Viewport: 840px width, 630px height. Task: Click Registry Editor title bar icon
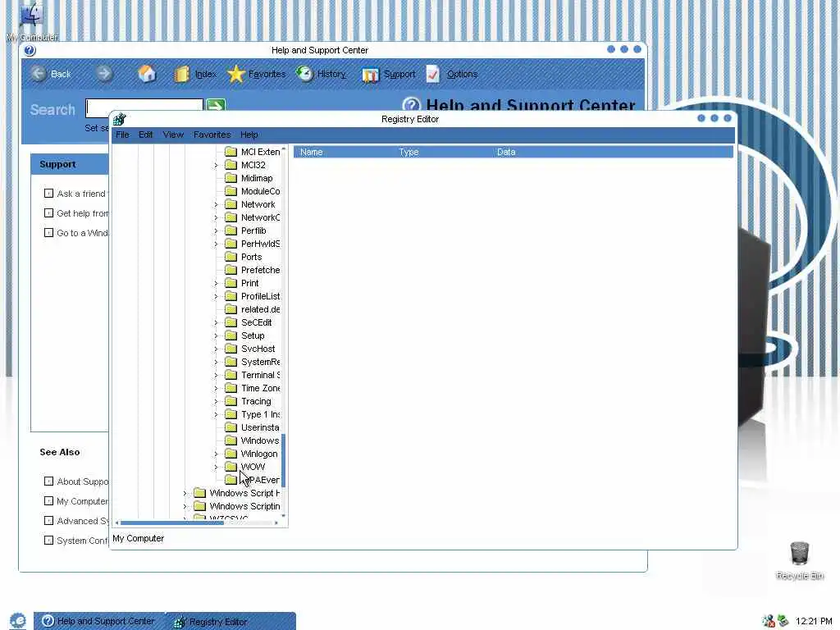pyautogui.click(x=119, y=119)
